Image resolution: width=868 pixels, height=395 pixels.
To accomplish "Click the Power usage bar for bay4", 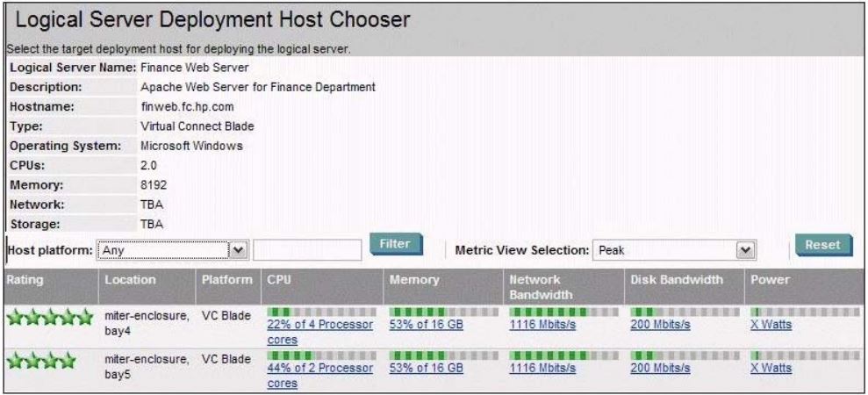I will 806,312.
